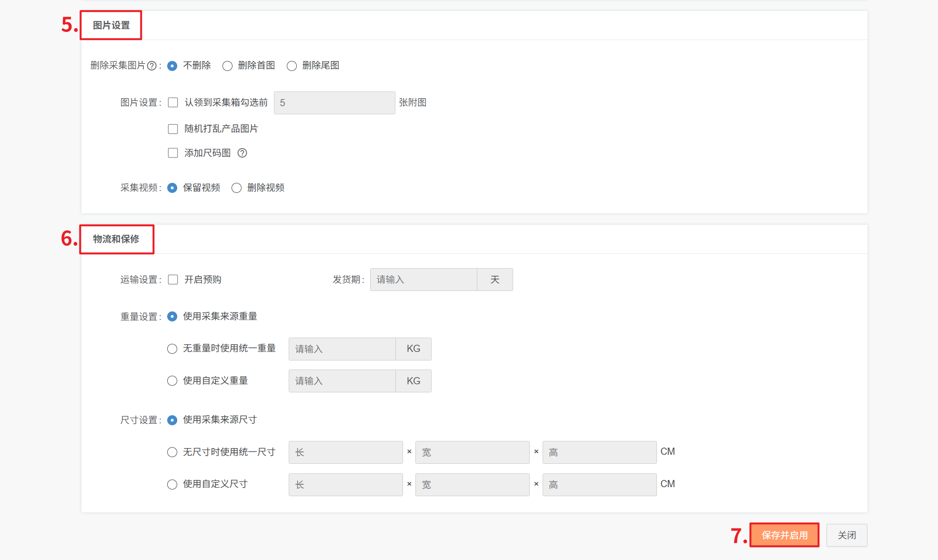Choose 删除视频 radio button
Screen dimensions: 938x560
(236, 188)
